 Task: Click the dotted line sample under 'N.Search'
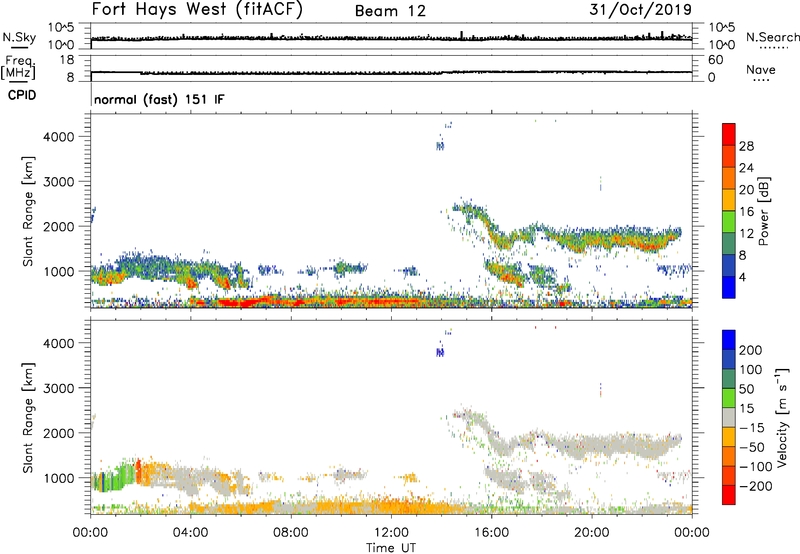(773, 48)
